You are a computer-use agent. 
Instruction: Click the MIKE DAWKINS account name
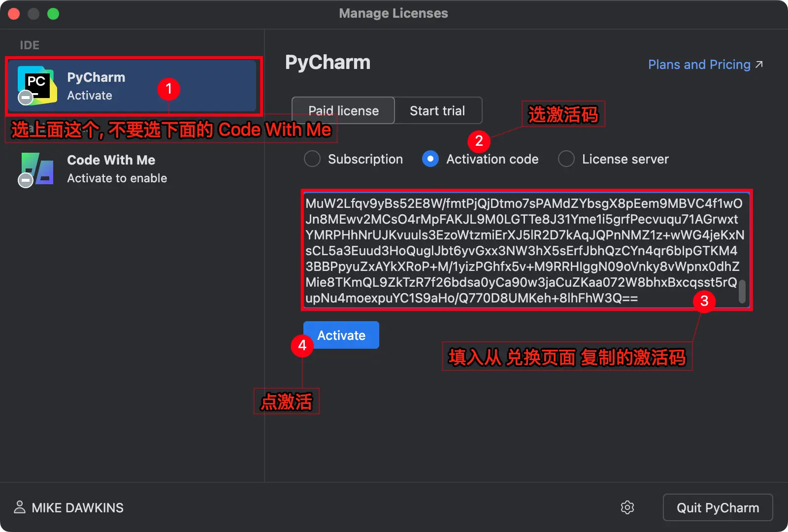77,508
